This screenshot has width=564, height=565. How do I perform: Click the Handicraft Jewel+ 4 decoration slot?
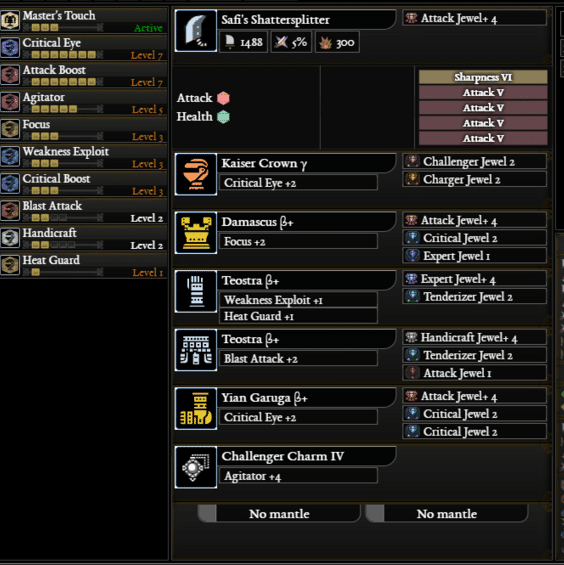tap(474, 338)
